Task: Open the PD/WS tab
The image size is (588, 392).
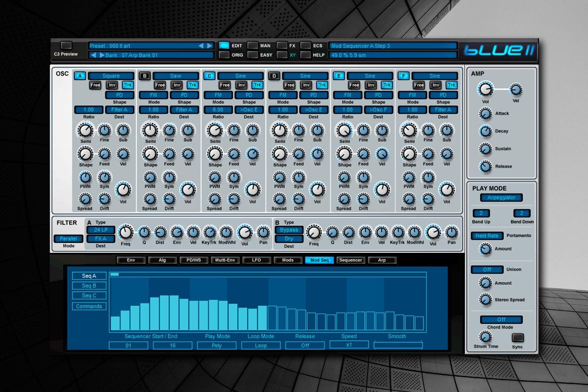Action: tap(194, 260)
